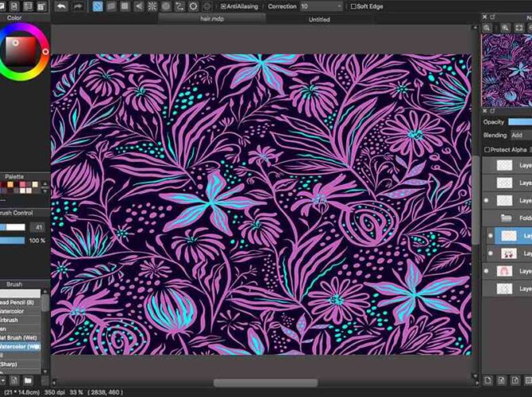Click the add brush page icon below brush list
This screenshot has height=397, width=532.
14,380
